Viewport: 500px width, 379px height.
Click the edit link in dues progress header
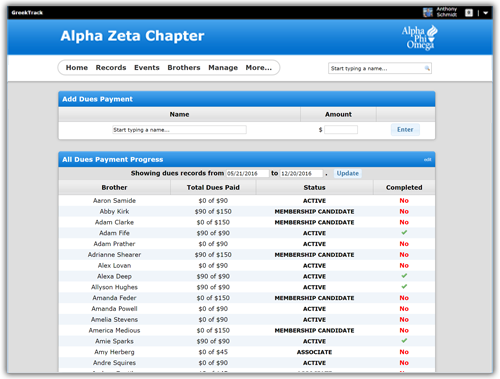427,160
